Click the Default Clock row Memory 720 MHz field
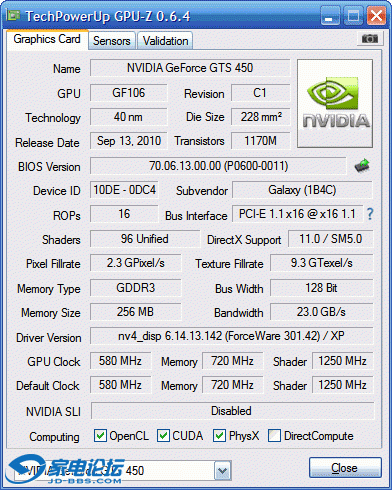This screenshot has width=392, height=490. (232, 385)
